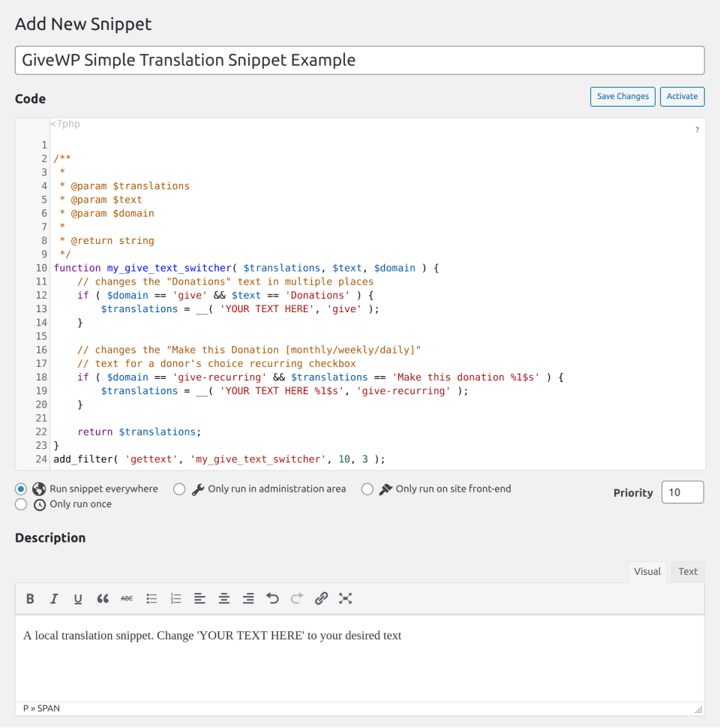Click the 'Add New Snippet' heading

[83, 24]
